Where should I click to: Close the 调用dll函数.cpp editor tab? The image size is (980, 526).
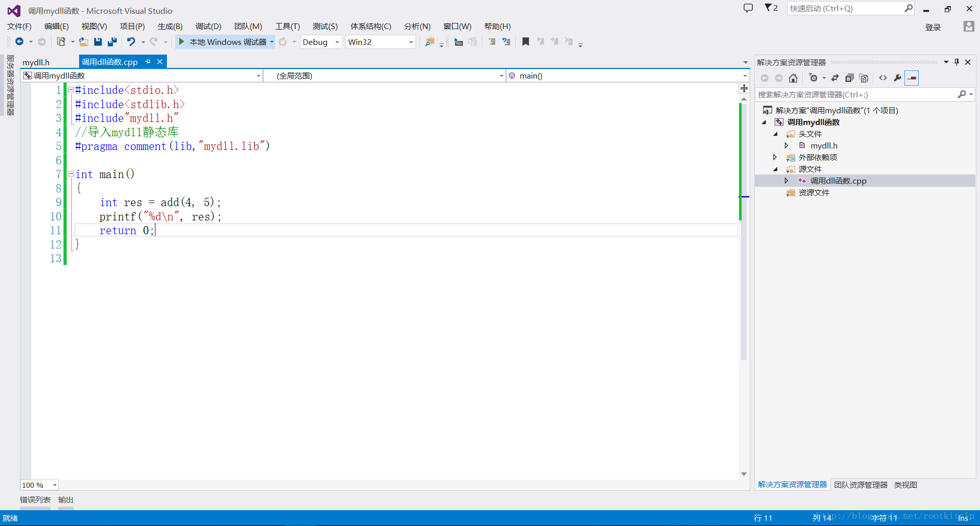[x=160, y=62]
